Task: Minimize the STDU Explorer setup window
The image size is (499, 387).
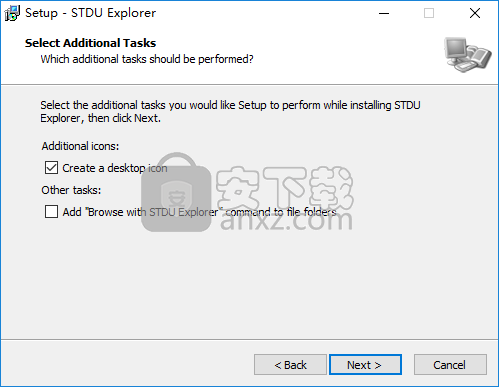Action: 384,13
